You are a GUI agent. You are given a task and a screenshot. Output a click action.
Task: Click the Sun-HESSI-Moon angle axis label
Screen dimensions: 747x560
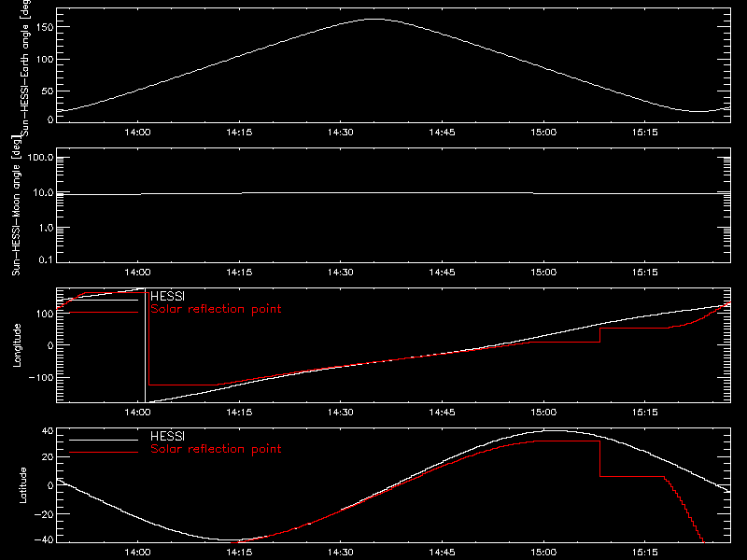(16, 205)
